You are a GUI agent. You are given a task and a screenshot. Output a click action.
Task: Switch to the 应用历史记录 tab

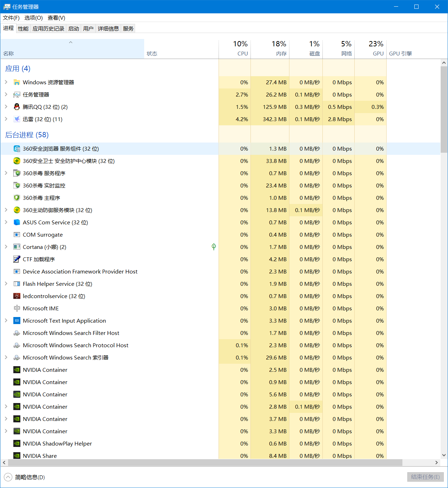(x=48, y=29)
